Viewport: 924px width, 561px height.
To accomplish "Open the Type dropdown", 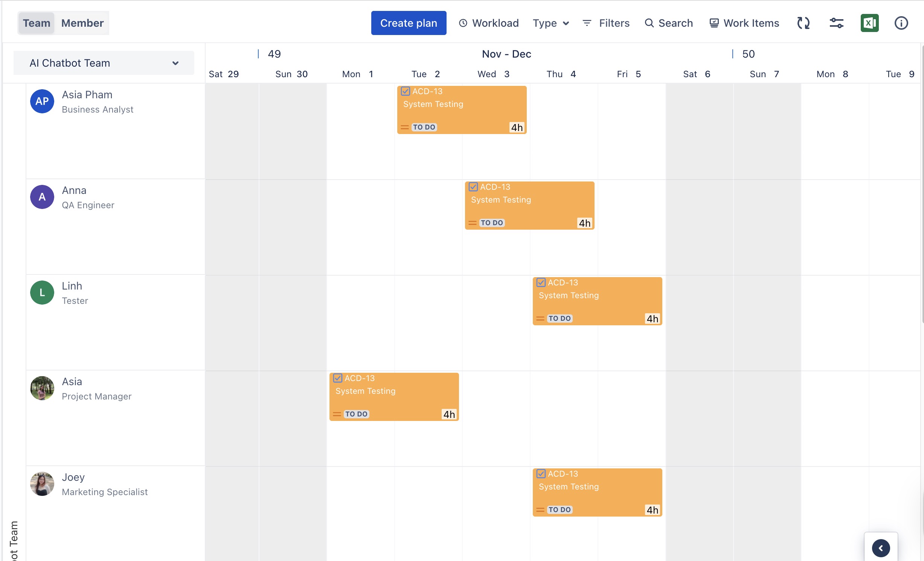I will pos(550,23).
